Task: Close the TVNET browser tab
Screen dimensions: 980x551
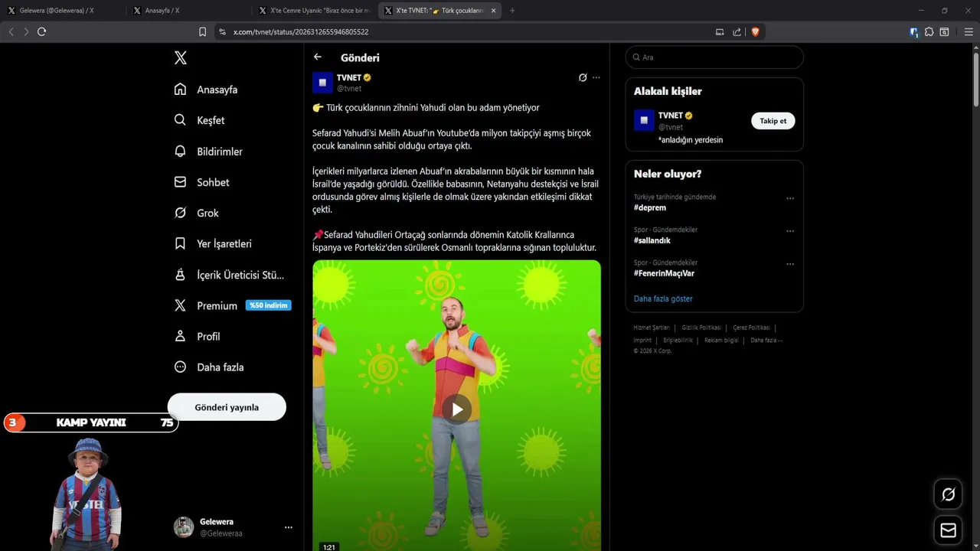Action: tap(493, 11)
